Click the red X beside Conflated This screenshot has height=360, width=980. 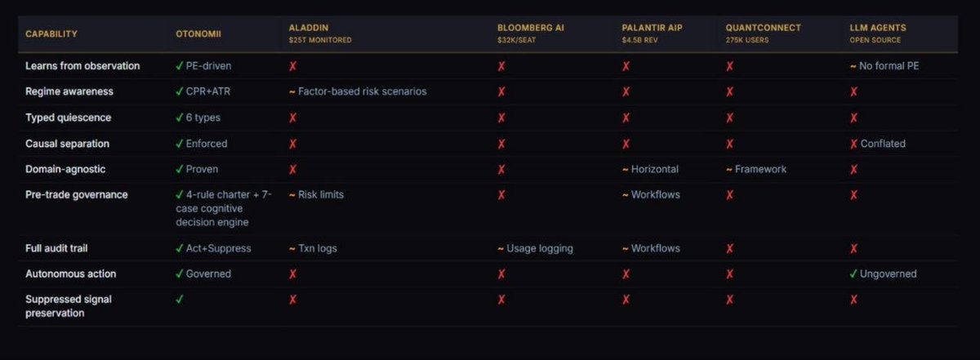pos(853,144)
